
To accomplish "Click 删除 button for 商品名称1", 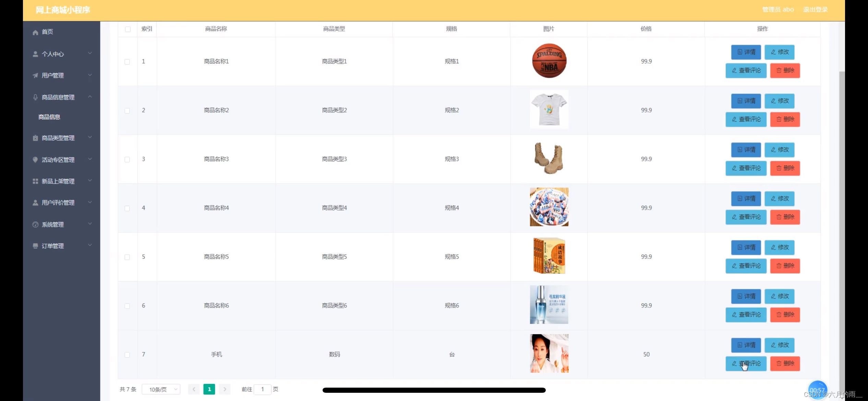I will [785, 71].
